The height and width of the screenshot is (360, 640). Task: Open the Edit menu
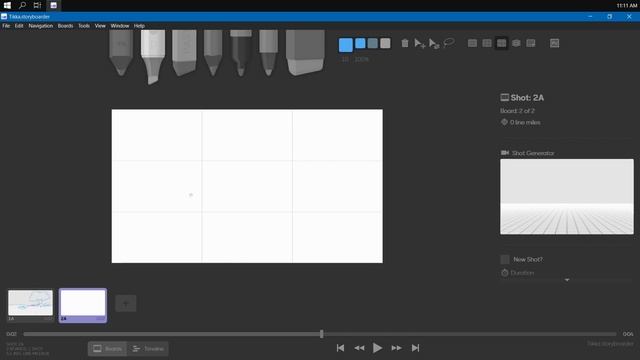pyautogui.click(x=19, y=26)
